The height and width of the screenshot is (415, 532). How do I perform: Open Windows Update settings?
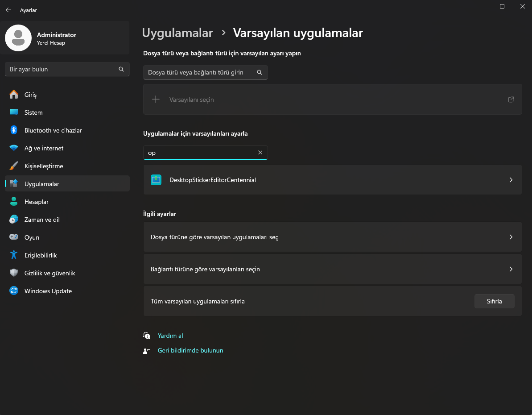48,291
